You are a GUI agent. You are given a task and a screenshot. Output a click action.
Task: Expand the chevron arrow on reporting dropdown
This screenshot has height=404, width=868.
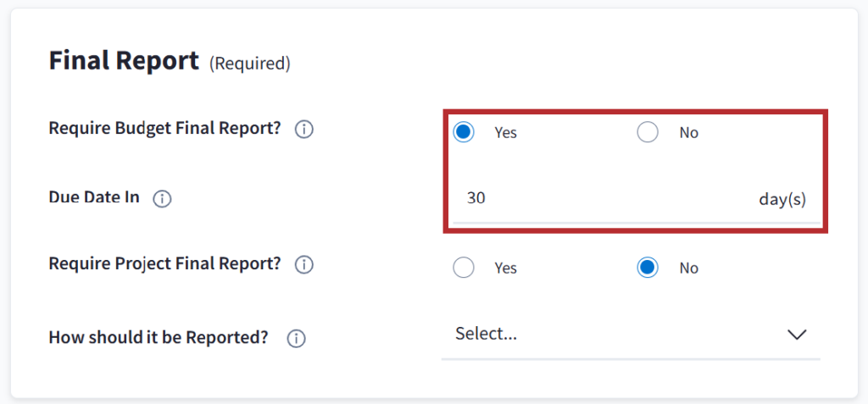tap(797, 335)
